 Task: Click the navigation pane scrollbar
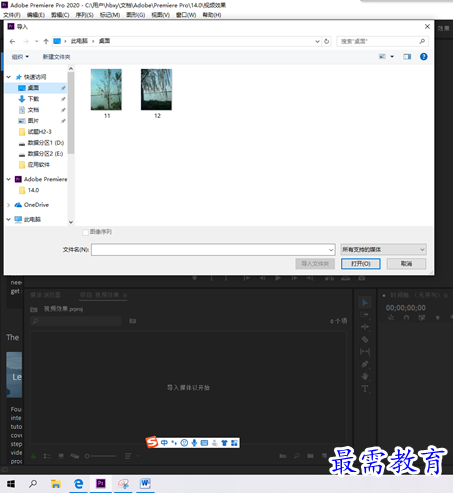(x=71, y=113)
